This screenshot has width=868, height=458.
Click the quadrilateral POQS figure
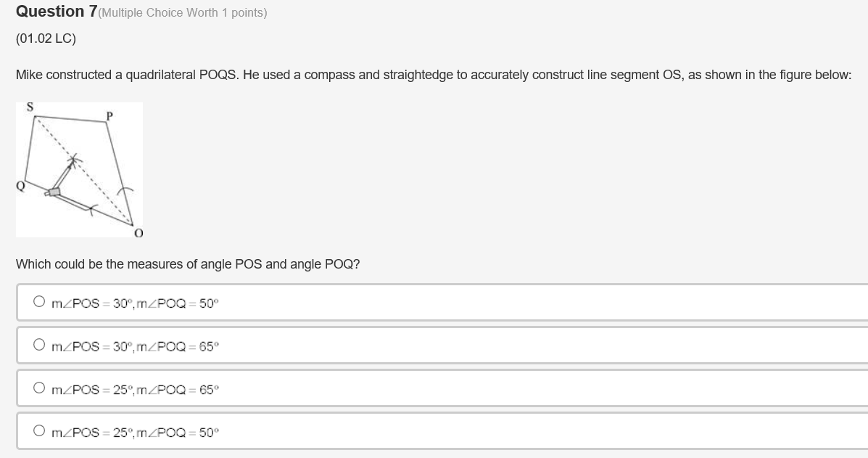click(x=80, y=169)
